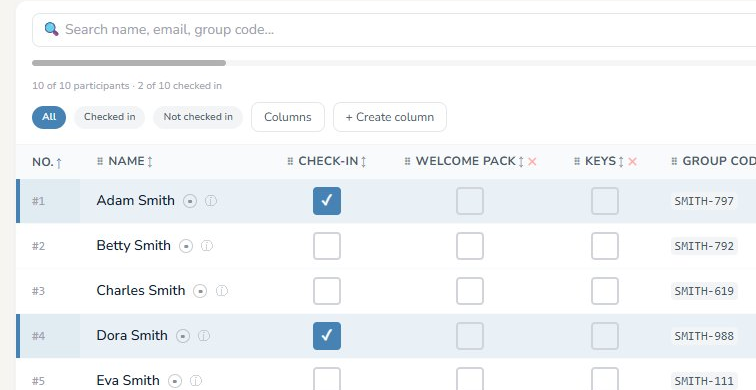Click group code SMITH-619
The image size is (756, 390).
click(704, 291)
